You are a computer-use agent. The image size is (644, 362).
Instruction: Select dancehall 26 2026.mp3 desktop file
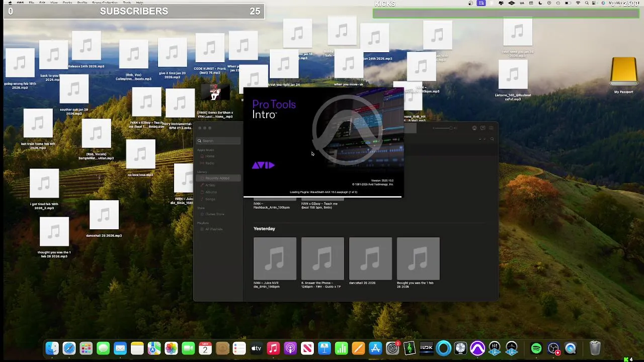(x=104, y=219)
